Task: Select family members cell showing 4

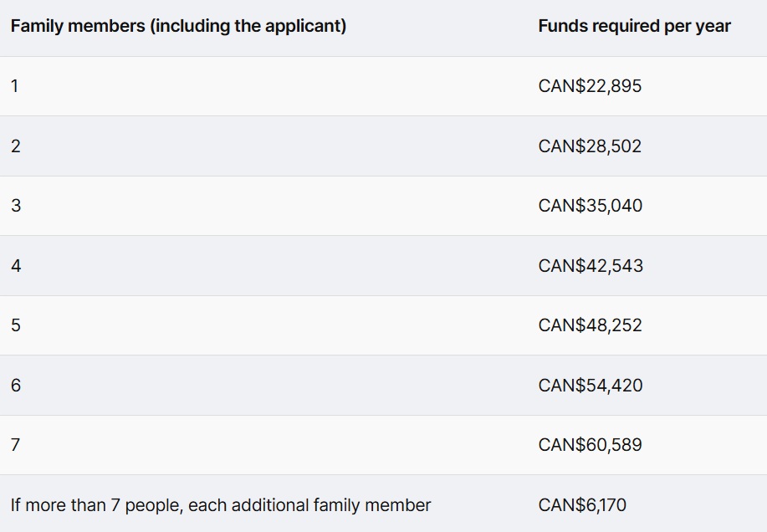Action: point(16,266)
